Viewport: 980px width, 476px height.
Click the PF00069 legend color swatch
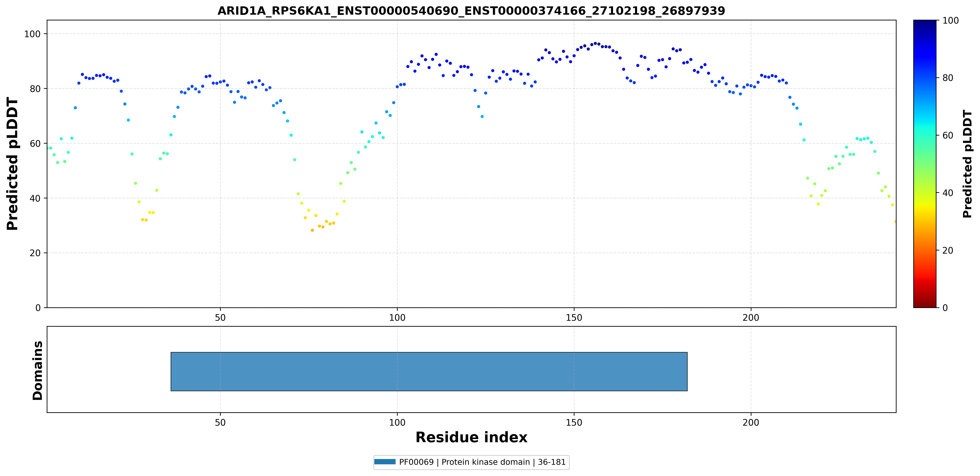385,462
